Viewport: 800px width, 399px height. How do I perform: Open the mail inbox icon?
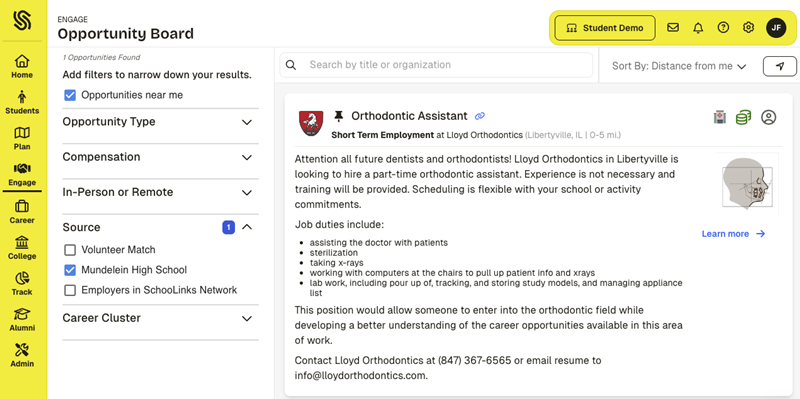click(x=673, y=28)
